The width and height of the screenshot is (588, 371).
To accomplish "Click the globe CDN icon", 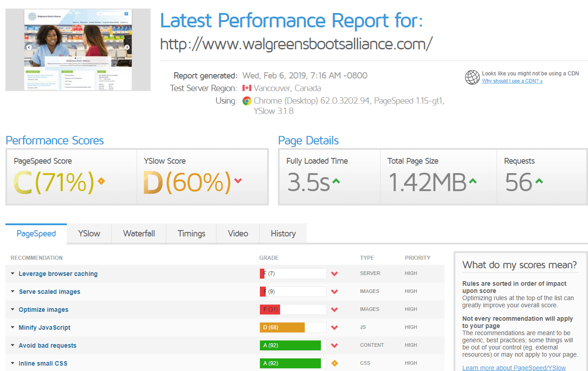I will tap(472, 77).
